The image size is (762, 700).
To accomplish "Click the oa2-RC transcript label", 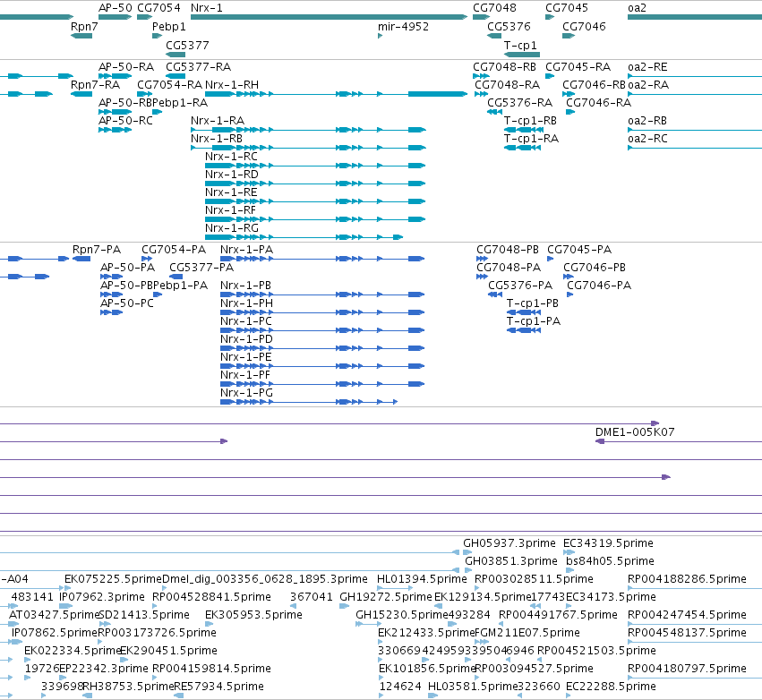I will point(647,139).
